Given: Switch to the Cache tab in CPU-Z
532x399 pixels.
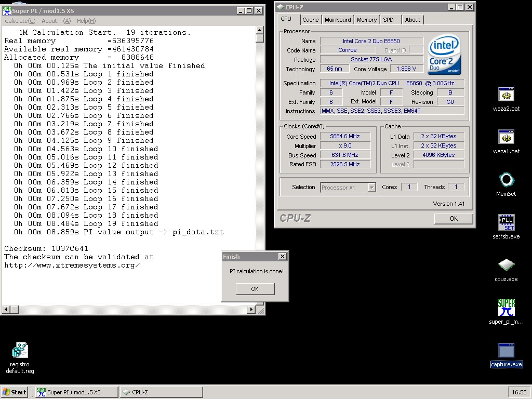Looking at the screenshot, I should pyautogui.click(x=311, y=20).
